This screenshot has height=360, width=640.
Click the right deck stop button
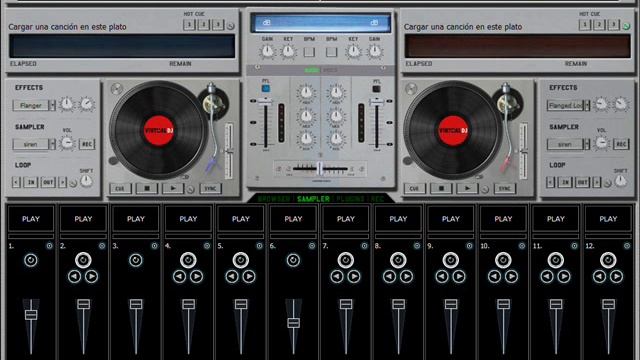pos(441,189)
